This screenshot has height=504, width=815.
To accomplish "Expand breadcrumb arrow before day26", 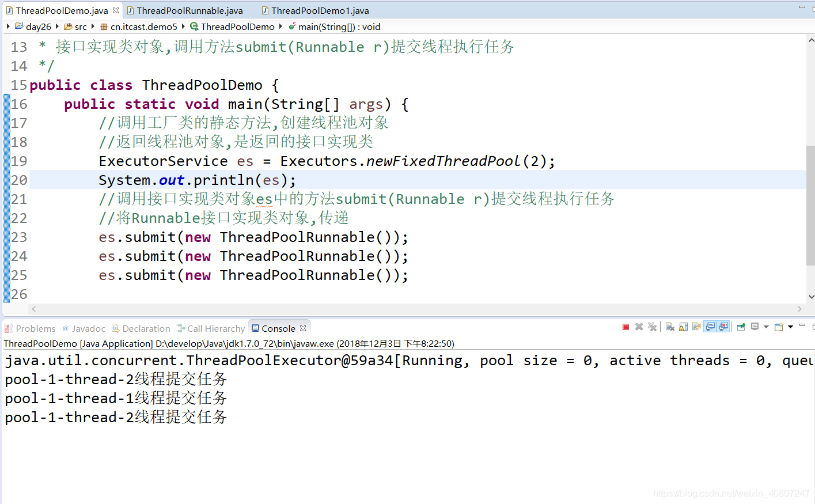I will [8, 26].
